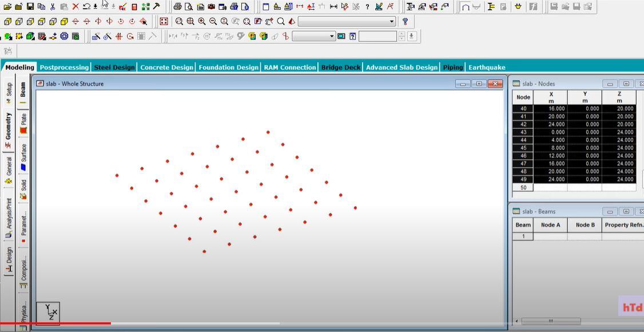The image size is (644, 332).
Task: Click the yellow isometric view cube icon
Action: pos(64,21)
